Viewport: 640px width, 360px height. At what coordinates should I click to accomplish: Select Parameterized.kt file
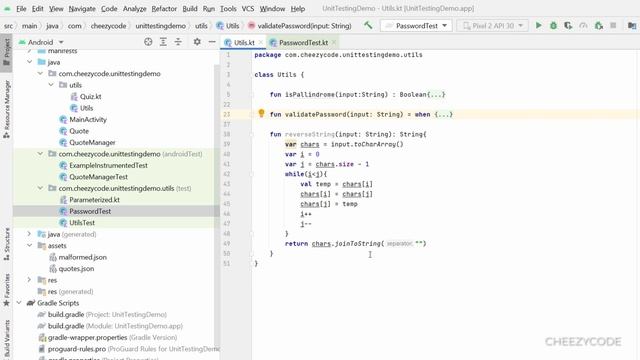click(94, 200)
